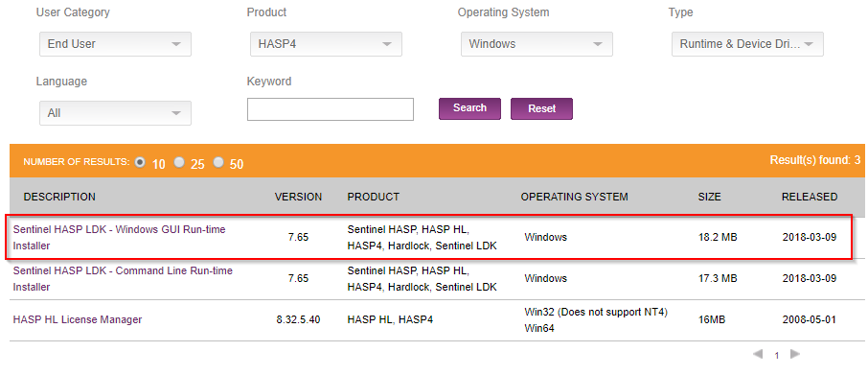Go to previous results page arrow
Image resolution: width=868 pixels, height=375 pixels.
(x=758, y=354)
